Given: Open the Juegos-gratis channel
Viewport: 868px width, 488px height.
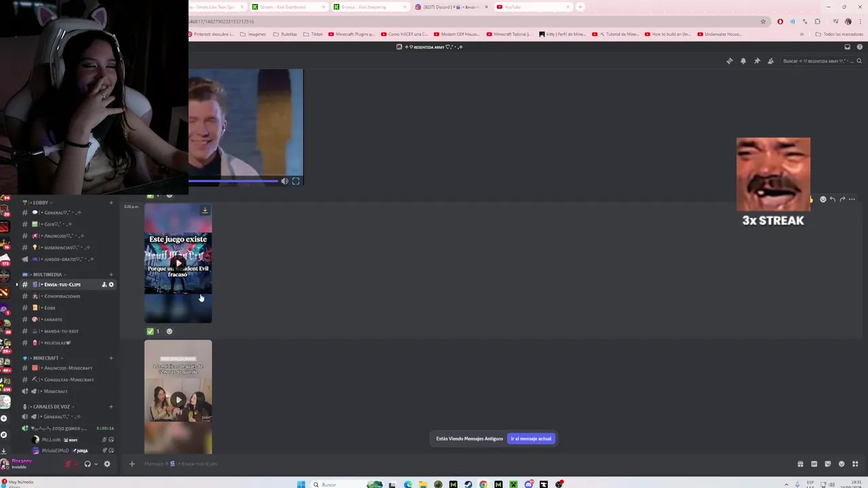Looking at the screenshot, I should [66, 259].
